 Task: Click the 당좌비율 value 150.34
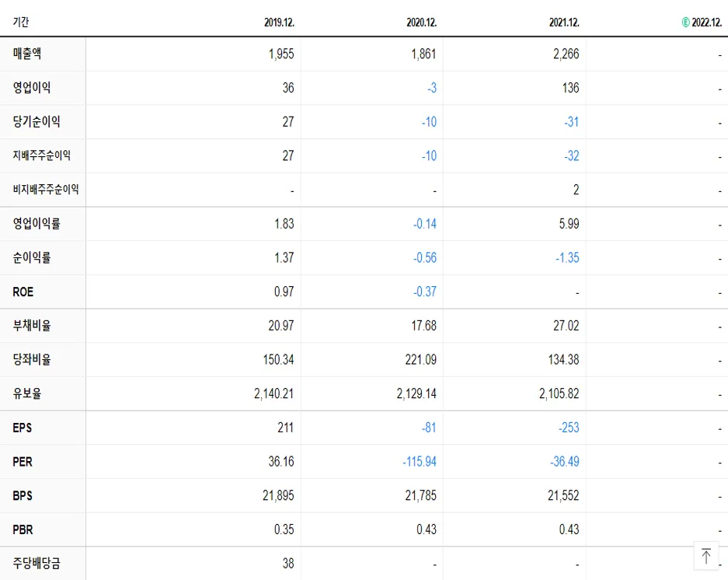pos(279,359)
